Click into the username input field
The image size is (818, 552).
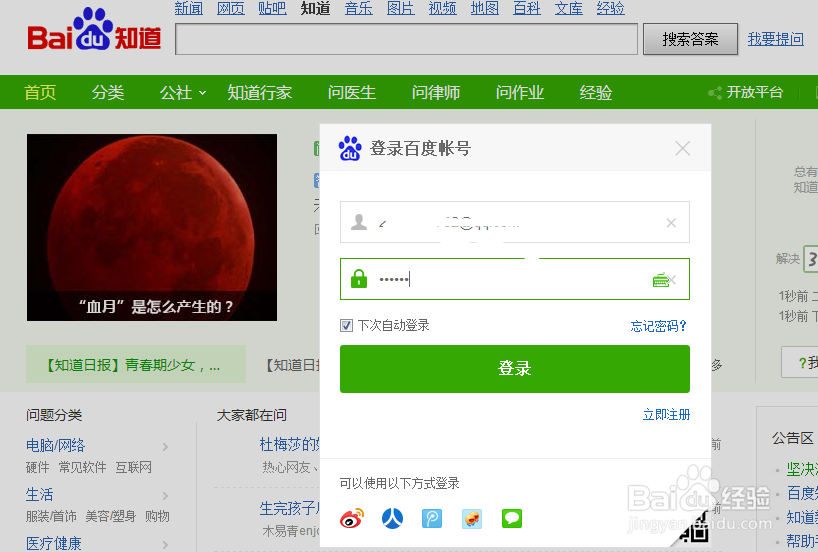click(x=515, y=222)
